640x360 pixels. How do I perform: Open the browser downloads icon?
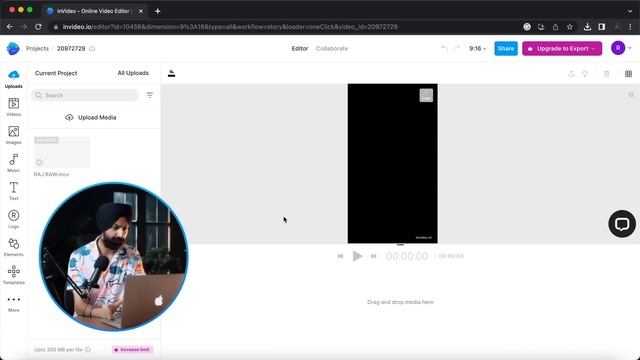pos(587,27)
